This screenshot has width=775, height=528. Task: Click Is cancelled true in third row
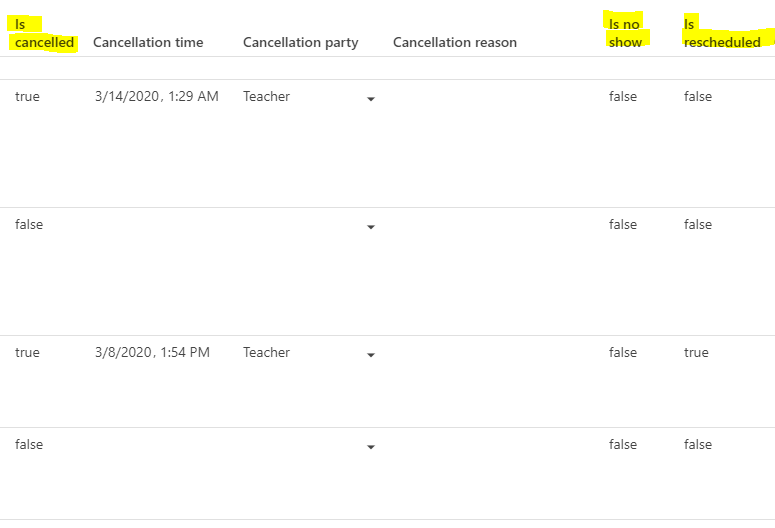27,353
